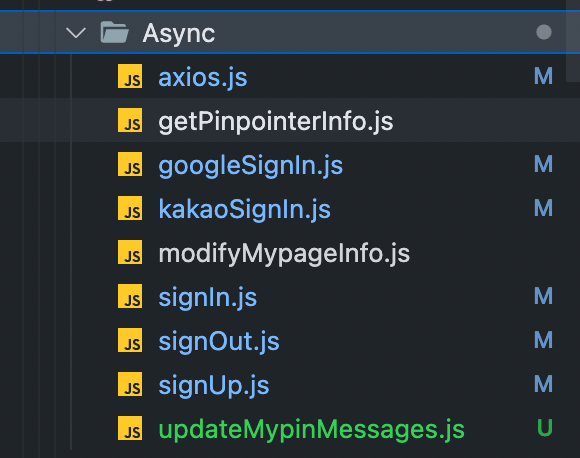Viewport: 580px width, 458px height.
Task: Click the JS icon next to axios.js
Action: point(130,76)
